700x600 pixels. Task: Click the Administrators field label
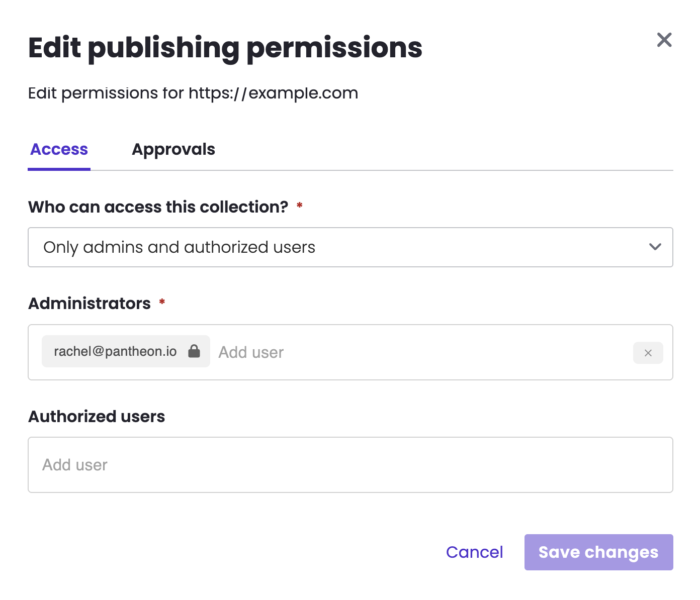[90, 304]
